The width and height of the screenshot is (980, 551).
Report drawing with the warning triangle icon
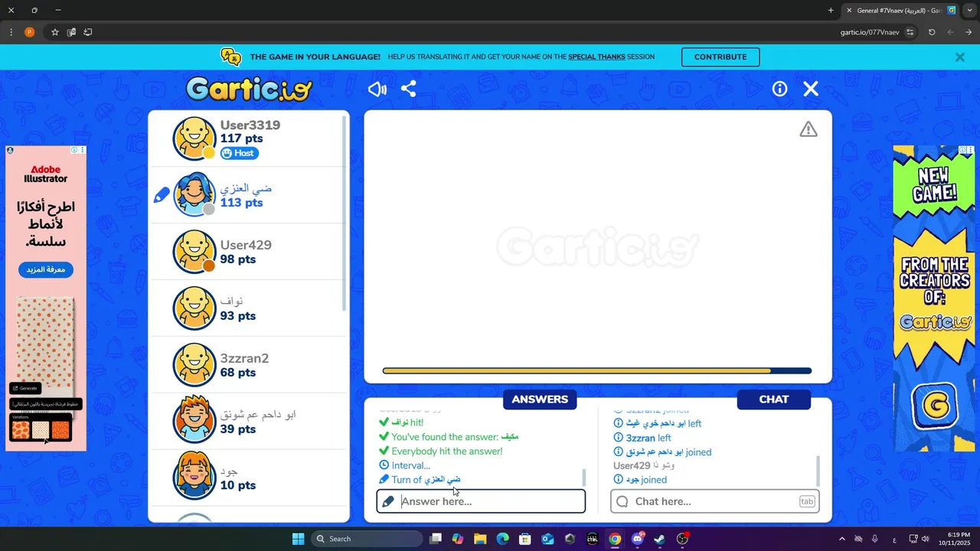coord(808,129)
